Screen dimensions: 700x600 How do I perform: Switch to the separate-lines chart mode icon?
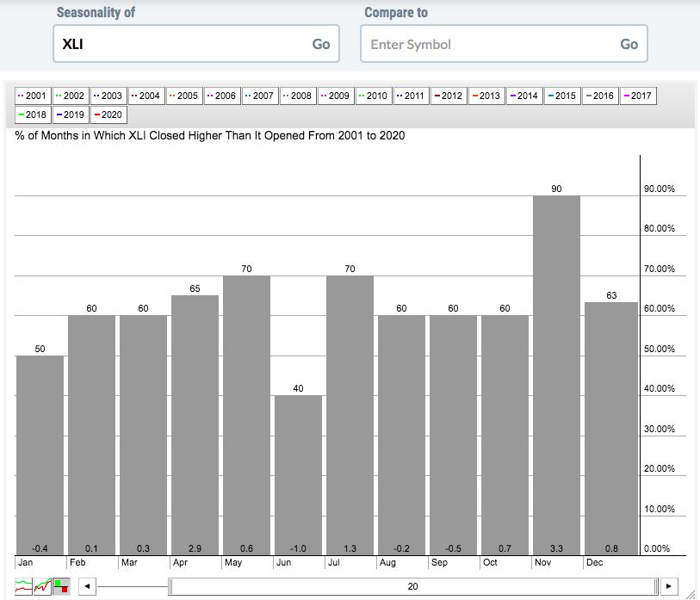pyautogui.click(x=24, y=586)
